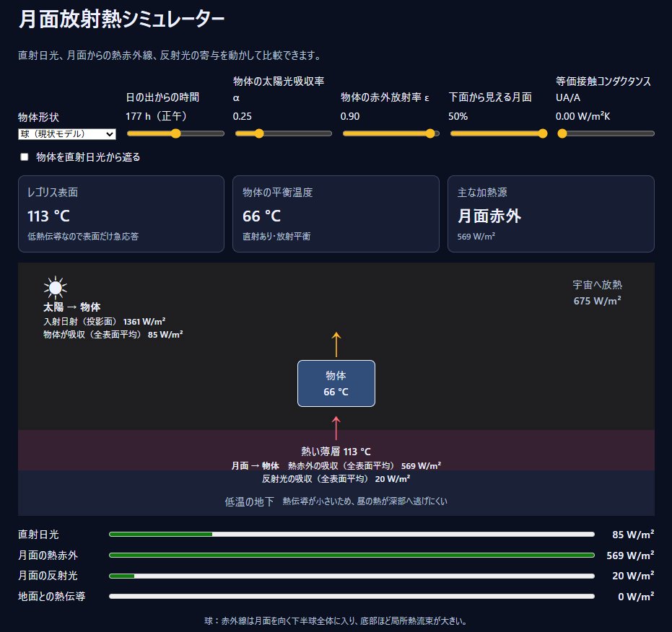Adjust the 日の出からの時間 slider

[x=175, y=133]
